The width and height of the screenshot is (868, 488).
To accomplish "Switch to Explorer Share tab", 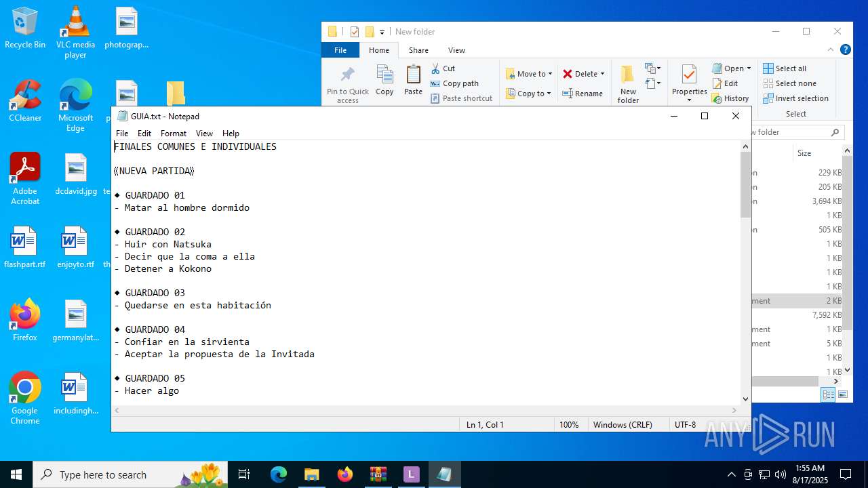I will click(x=418, y=50).
